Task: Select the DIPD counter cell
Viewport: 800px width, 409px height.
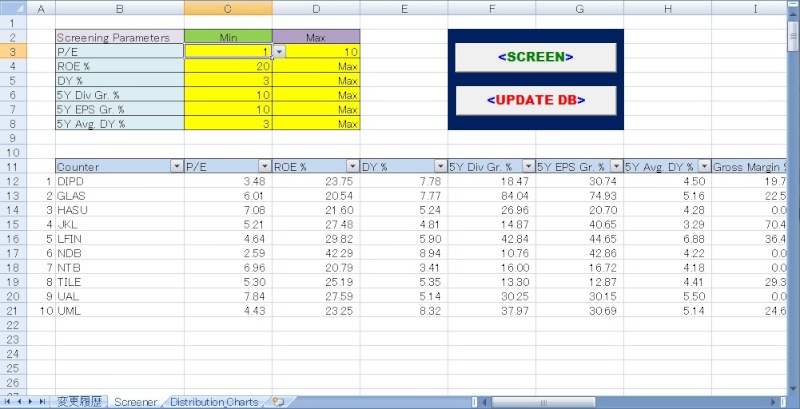Action: [120, 181]
